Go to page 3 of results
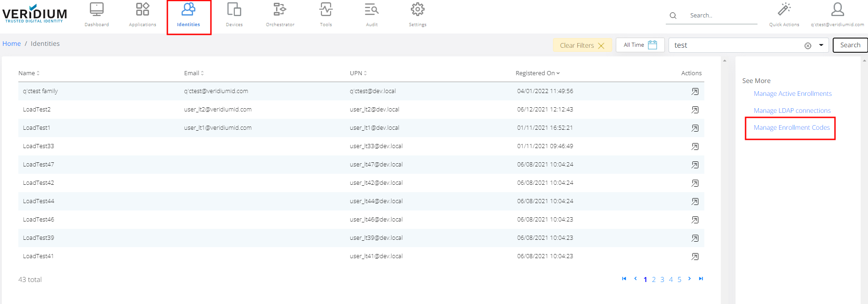The width and height of the screenshot is (868, 304). [662, 280]
